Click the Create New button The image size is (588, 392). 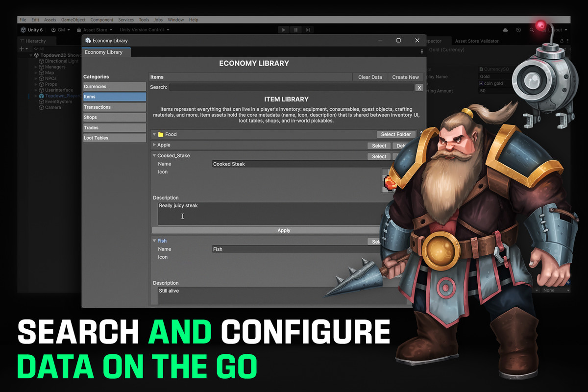[406, 77]
